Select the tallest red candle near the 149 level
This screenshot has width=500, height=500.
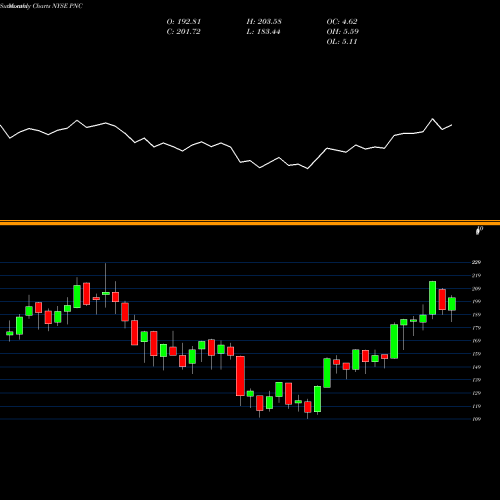click(x=240, y=376)
